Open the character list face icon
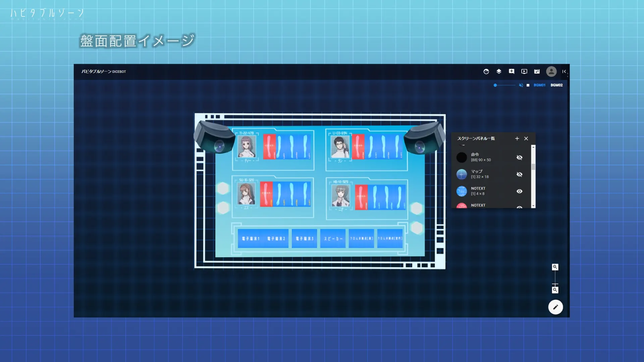 486,71
